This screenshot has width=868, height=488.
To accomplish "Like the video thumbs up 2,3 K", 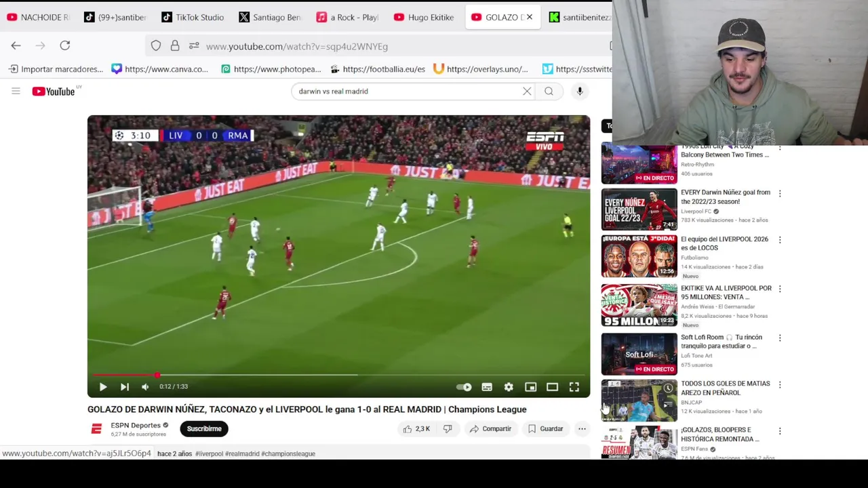I will (416, 428).
